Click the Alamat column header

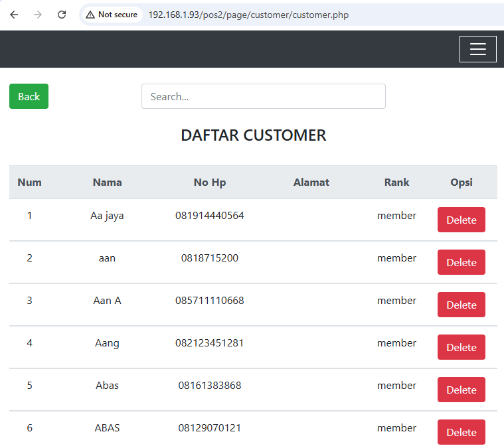coord(311,182)
